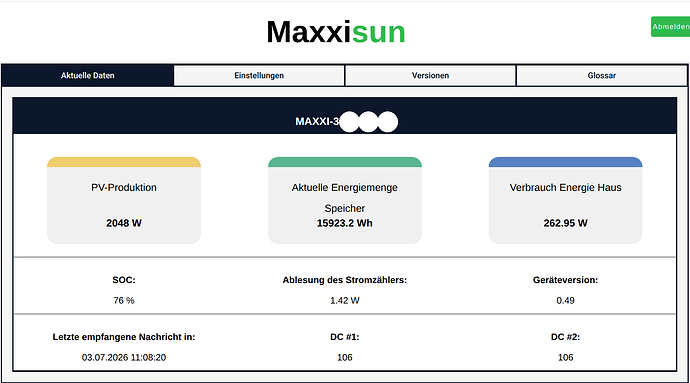Open the Versionen tab
Viewport: 690px width, 383px height.
430,75
